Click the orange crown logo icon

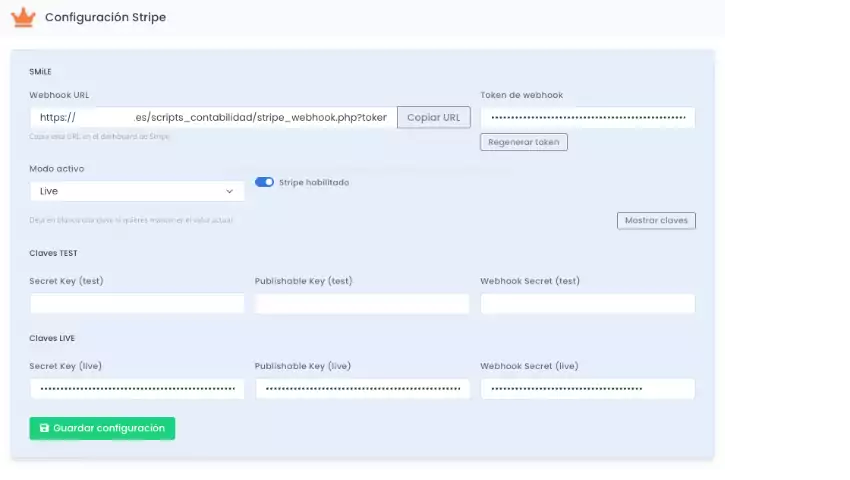23,17
